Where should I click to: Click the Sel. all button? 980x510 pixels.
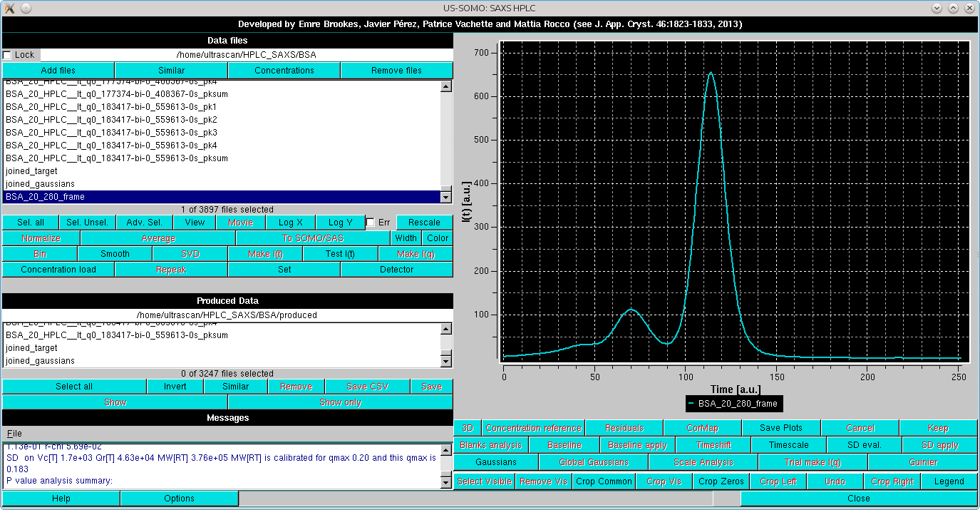[x=31, y=223]
